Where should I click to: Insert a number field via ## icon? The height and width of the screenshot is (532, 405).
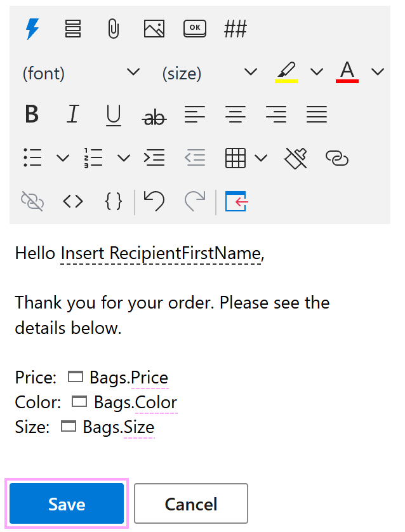coord(235,28)
